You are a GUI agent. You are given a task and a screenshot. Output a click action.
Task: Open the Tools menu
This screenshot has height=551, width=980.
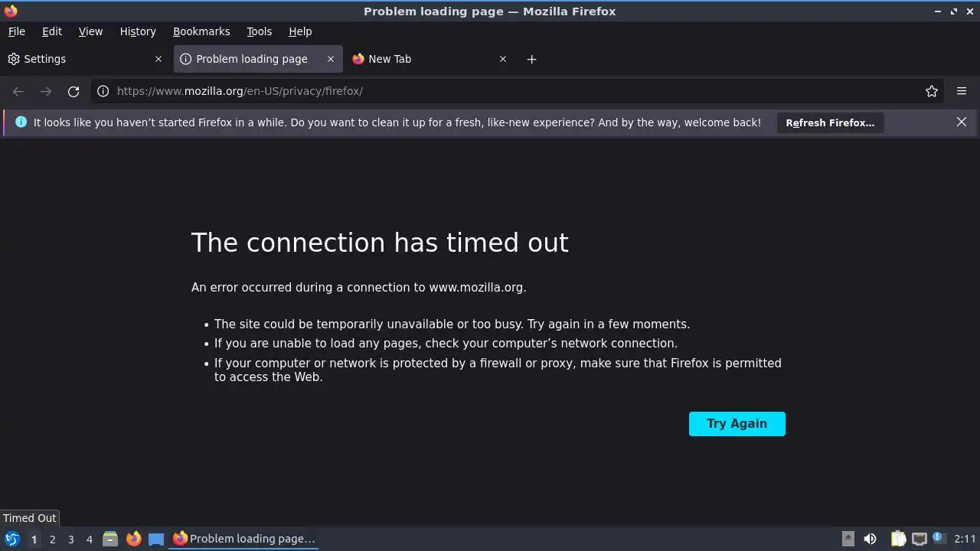[x=260, y=31]
